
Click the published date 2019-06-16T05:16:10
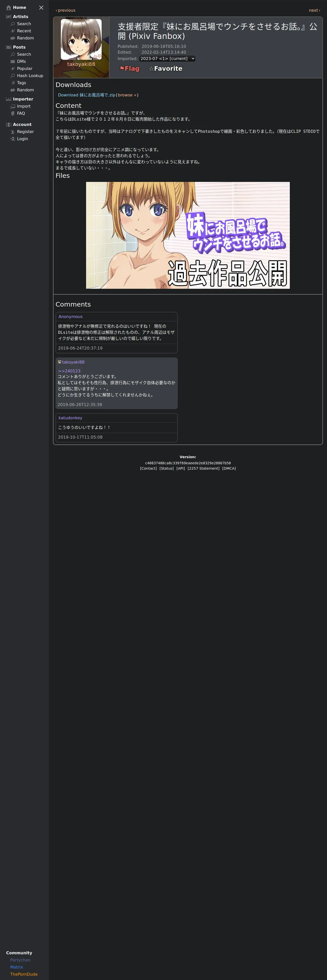(164, 46)
